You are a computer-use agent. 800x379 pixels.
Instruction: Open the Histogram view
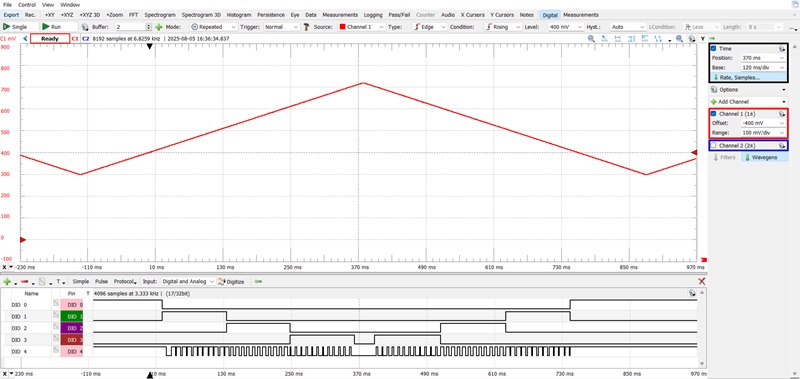click(239, 15)
